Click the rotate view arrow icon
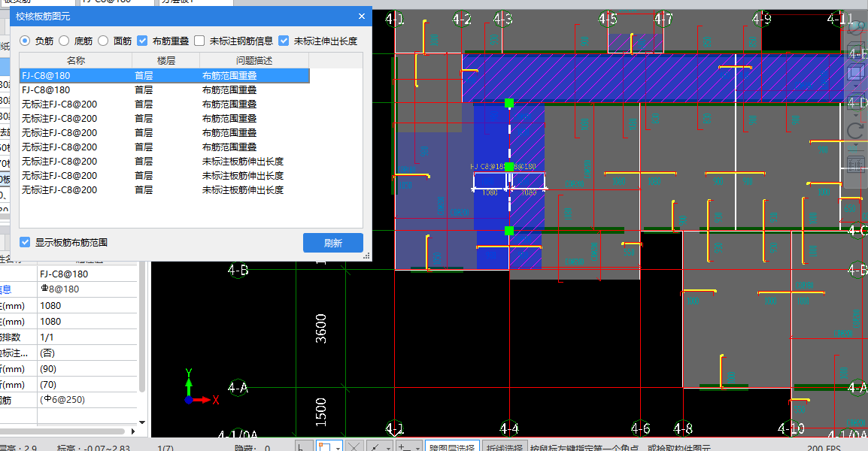 [856, 131]
